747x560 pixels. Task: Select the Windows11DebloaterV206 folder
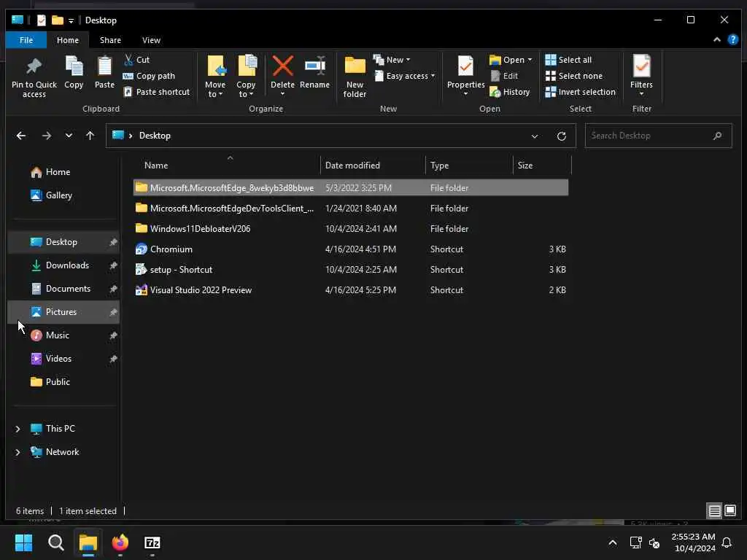(351, 228)
